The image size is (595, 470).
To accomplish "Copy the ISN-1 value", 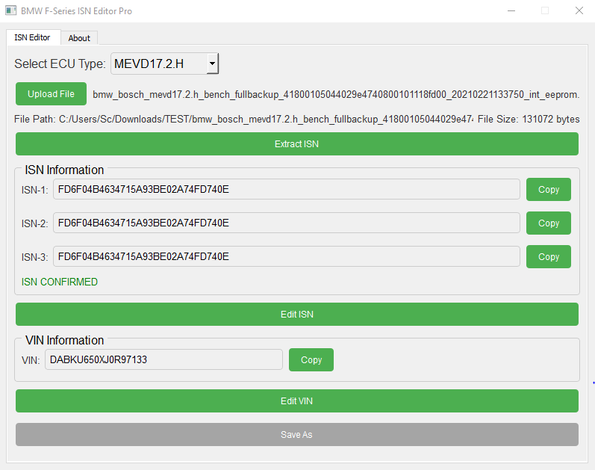I will [548, 189].
